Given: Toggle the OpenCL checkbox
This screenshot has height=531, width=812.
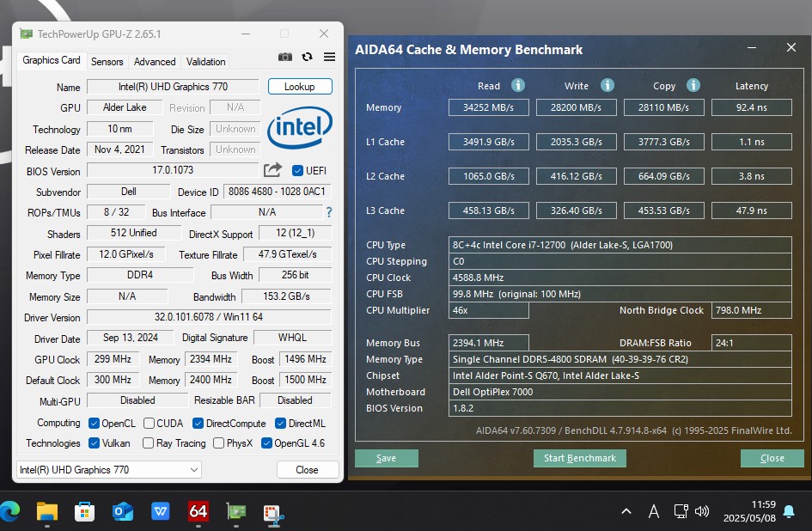Looking at the screenshot, I should pos(94,424).
